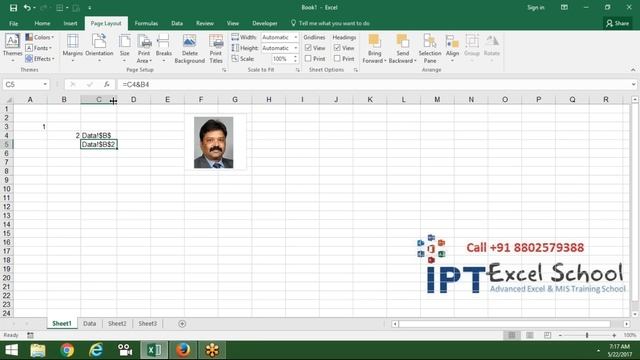The width and height of the screenshot is (640, 360).
Task: Click the zoom slider handle
Action: tap(587, 335)
